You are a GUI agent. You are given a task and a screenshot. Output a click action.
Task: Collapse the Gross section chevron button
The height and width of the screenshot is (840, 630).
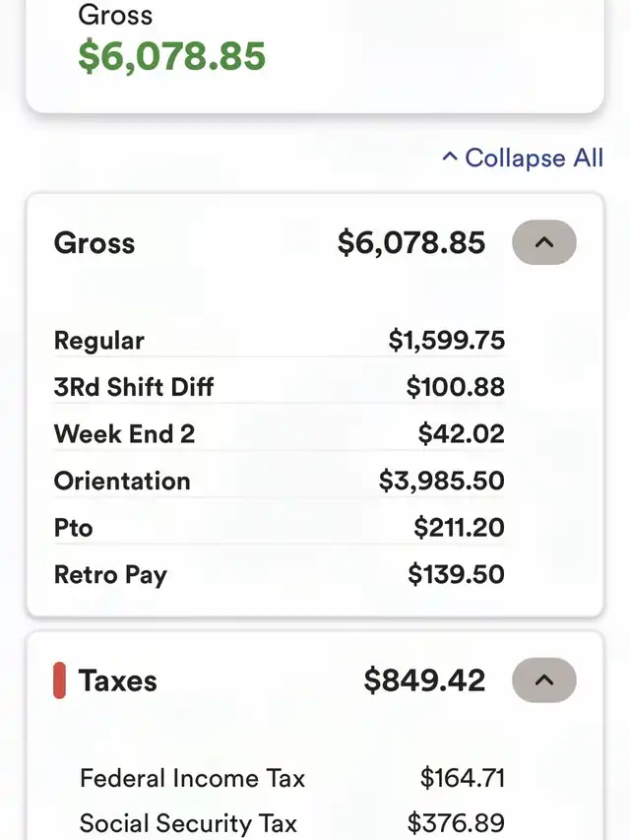tap(543, 242)
